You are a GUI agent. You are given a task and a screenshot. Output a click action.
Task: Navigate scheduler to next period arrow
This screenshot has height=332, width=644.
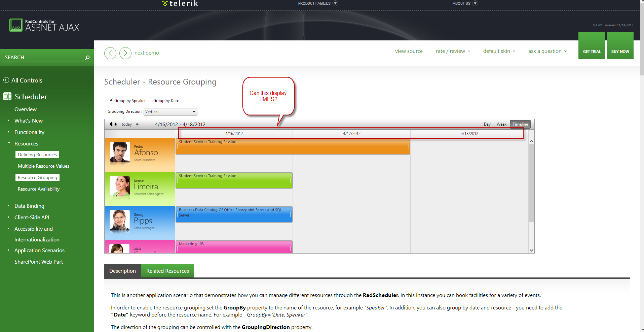[x=116, y=124]
